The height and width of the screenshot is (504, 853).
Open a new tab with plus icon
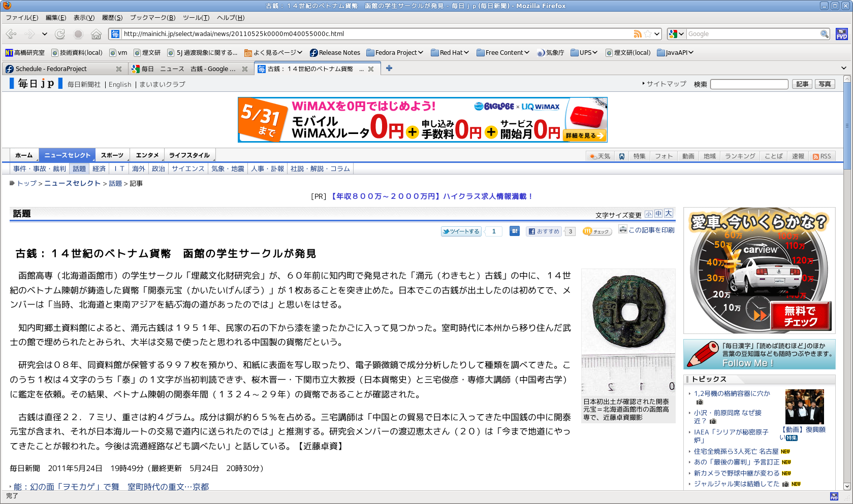point(389,68)
